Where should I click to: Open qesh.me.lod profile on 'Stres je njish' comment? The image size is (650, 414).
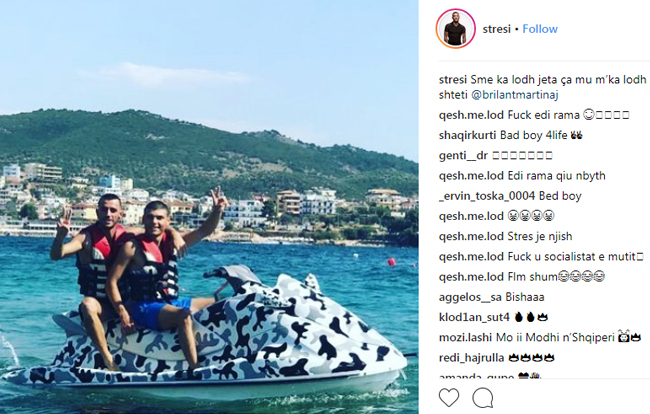471,236
